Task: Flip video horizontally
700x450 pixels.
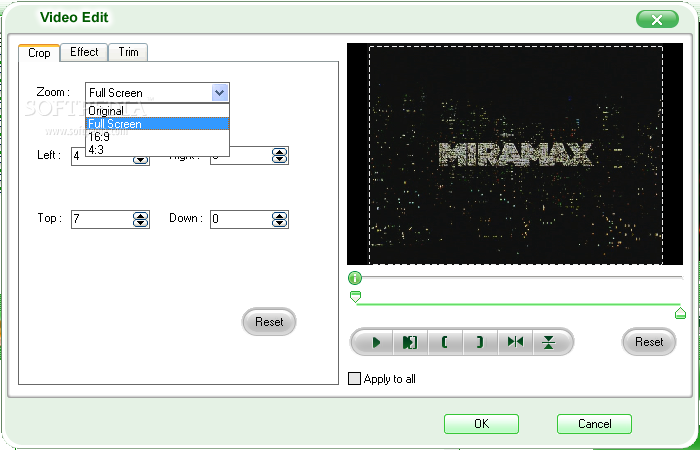Action: [515, 342]
